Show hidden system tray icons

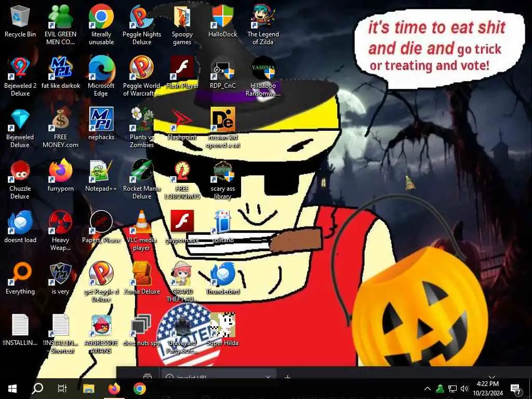[428, 389]
